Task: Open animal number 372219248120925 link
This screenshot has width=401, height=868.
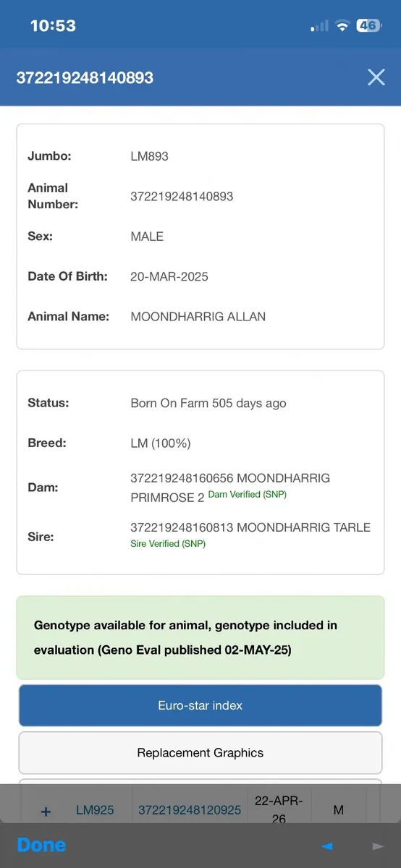Action: (190, 810)
